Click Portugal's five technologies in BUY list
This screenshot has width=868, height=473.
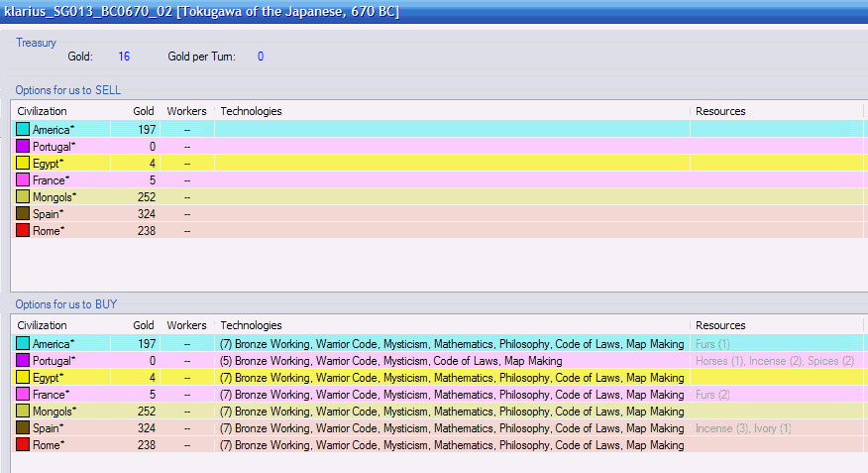pyautogui.click(x=390, y=361)
